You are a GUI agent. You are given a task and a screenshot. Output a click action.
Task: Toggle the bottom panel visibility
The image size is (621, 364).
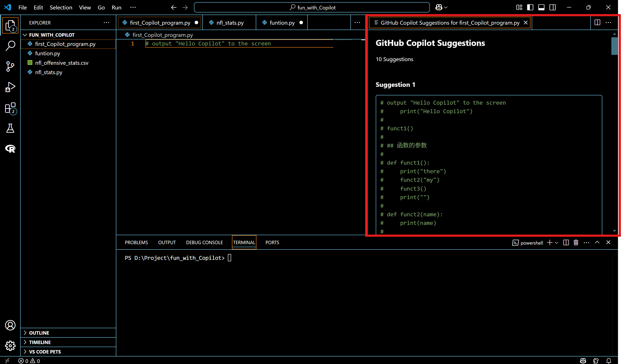click(541, 7)
